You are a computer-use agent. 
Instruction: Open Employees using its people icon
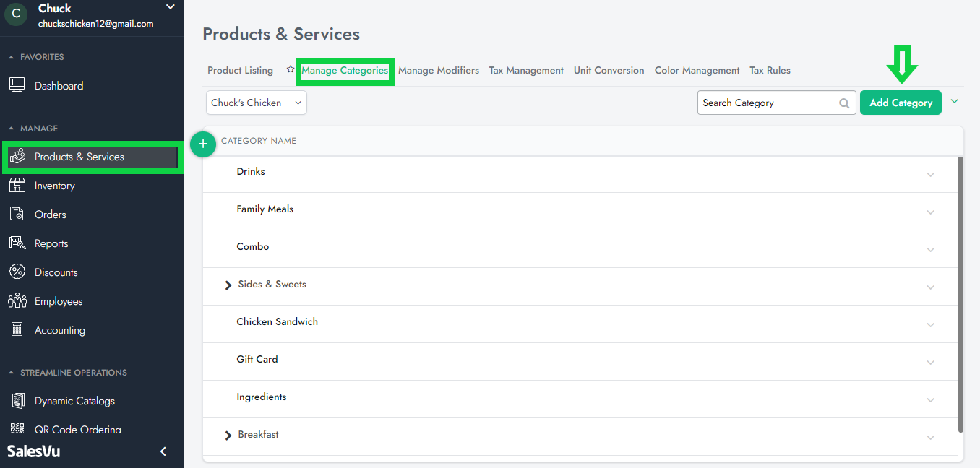tap(17, 301)
